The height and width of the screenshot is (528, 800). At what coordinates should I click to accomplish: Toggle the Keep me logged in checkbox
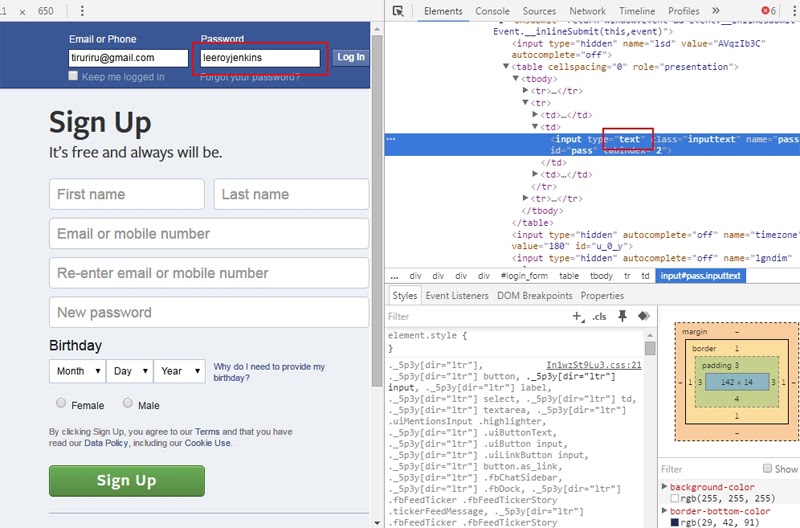[73, 76]
